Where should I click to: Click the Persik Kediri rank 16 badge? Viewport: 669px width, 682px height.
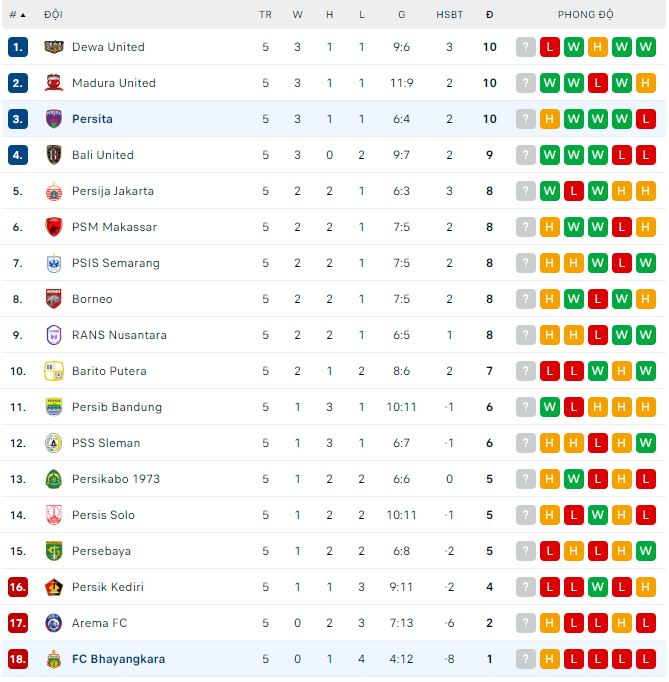[18, 587]
